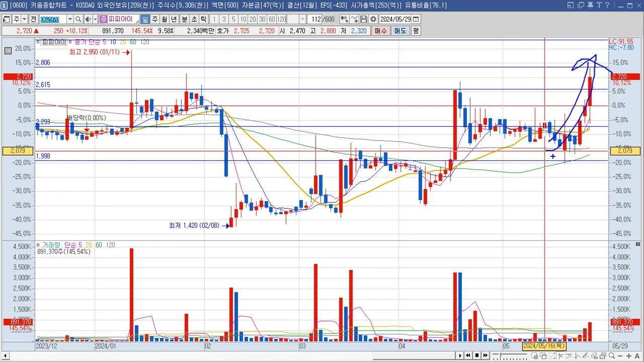Select the 20 interval button
Screen dimensions: 644x362
pos(253,19)
